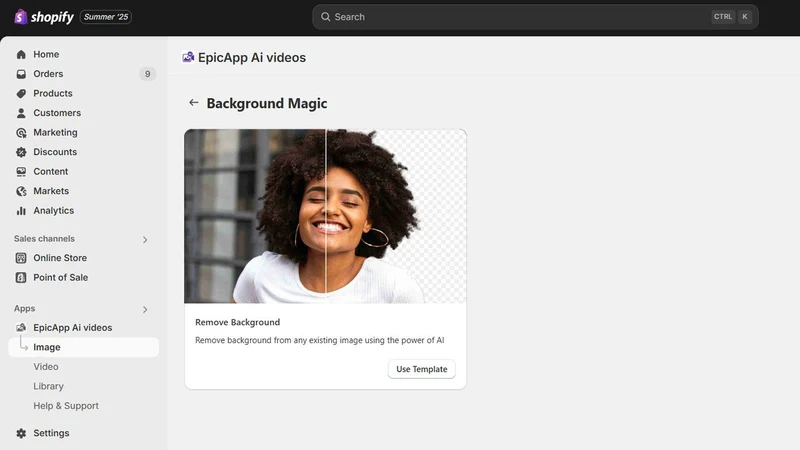Select the Video sub-item

pos(46,366)
